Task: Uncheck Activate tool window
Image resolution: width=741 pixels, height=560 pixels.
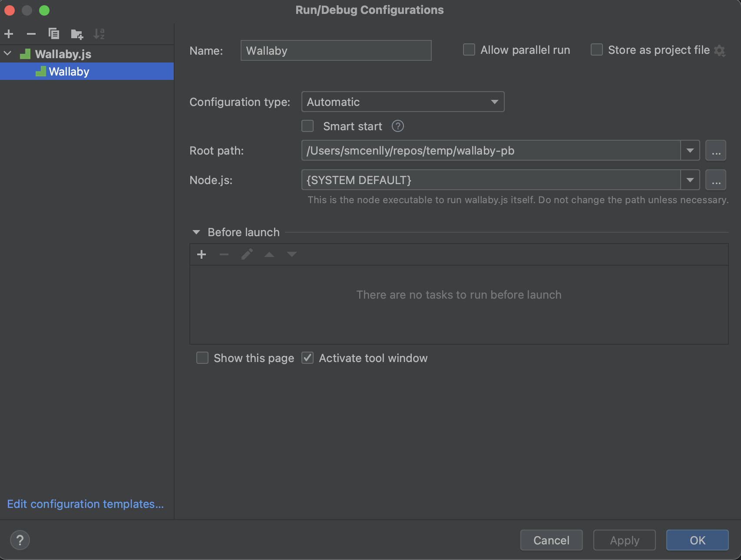Action: pyautogui.click(x=308, y=358)
